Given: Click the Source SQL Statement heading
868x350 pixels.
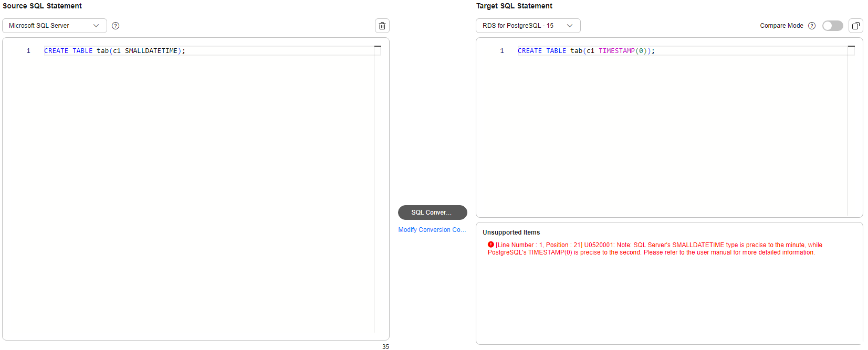Looking at the screenshot, I should [x=43, y=6].
